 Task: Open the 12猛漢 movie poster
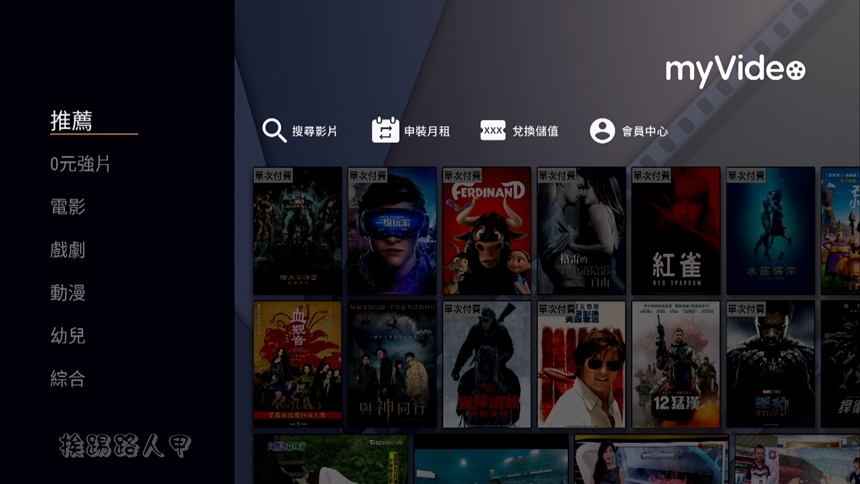(x=676, y=364)
